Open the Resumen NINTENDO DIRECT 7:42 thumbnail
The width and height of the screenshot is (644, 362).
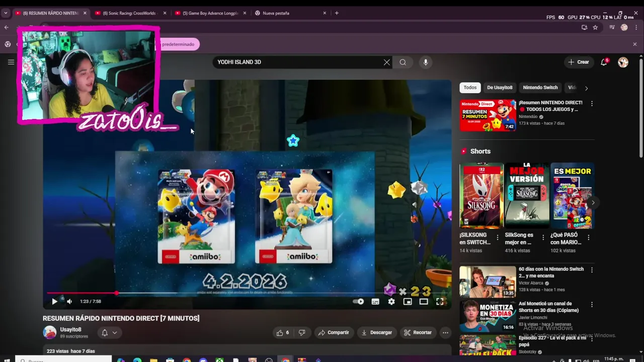[488, 115]
